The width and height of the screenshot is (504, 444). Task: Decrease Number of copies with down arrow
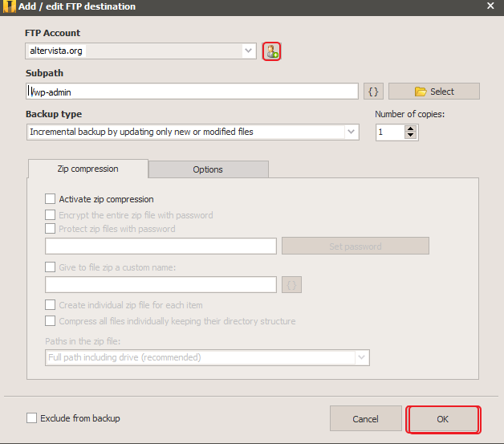(410, 136)
